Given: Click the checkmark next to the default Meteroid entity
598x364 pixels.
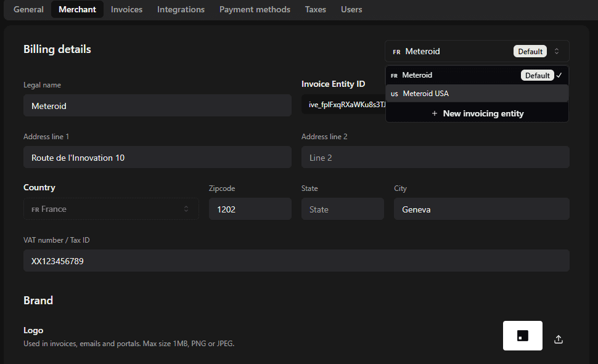Looking at the screenshot, I should coord(559,75).
